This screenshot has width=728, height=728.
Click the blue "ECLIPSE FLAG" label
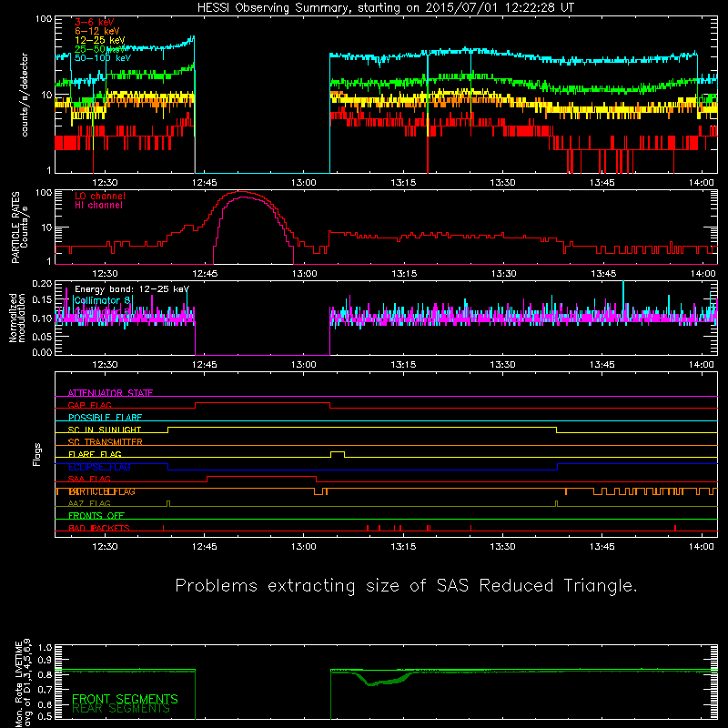(99, 467)
